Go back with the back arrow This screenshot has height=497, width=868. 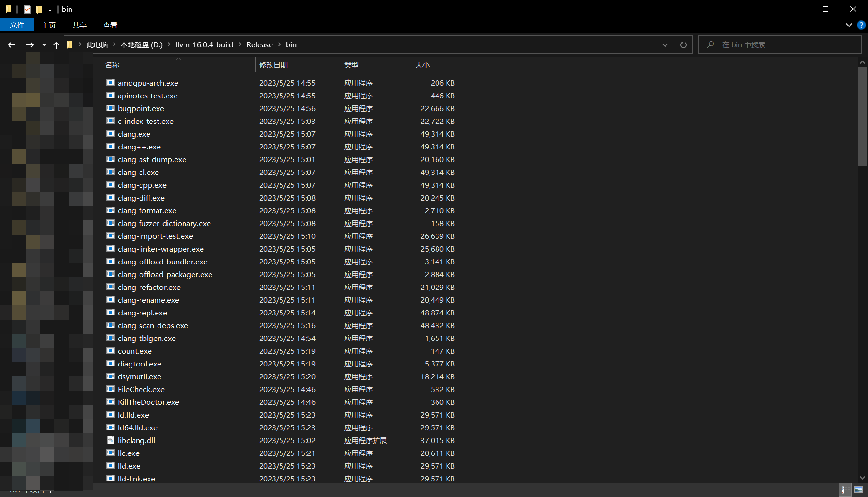pyautogui.click(x=12, y=45)
